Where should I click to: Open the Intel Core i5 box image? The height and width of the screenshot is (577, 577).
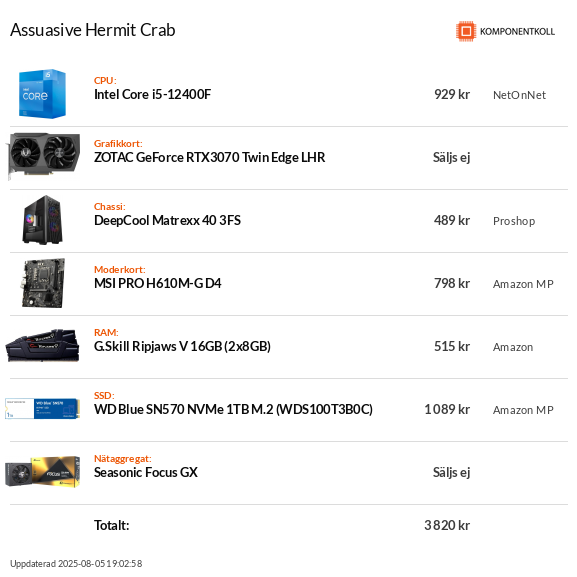43,94
